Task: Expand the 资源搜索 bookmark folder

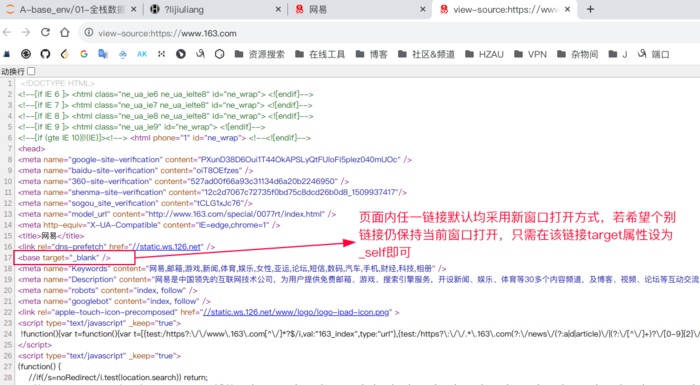Action: pyautogui.click(x=259, y=54)
